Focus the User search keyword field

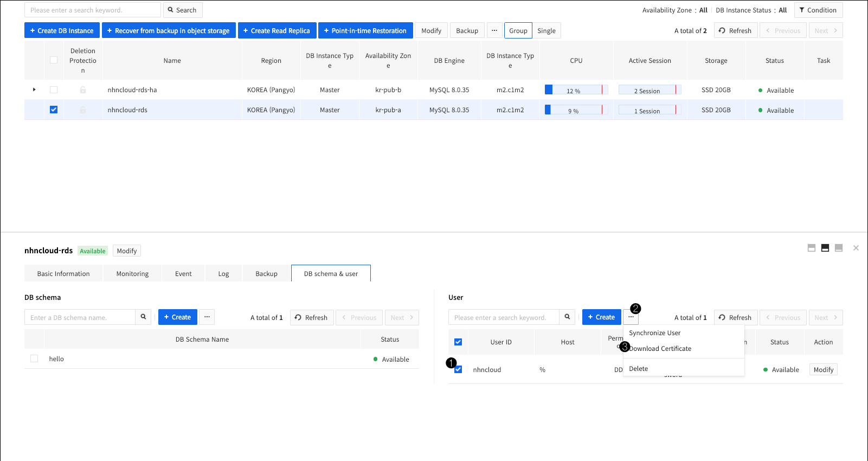point(504,317)
